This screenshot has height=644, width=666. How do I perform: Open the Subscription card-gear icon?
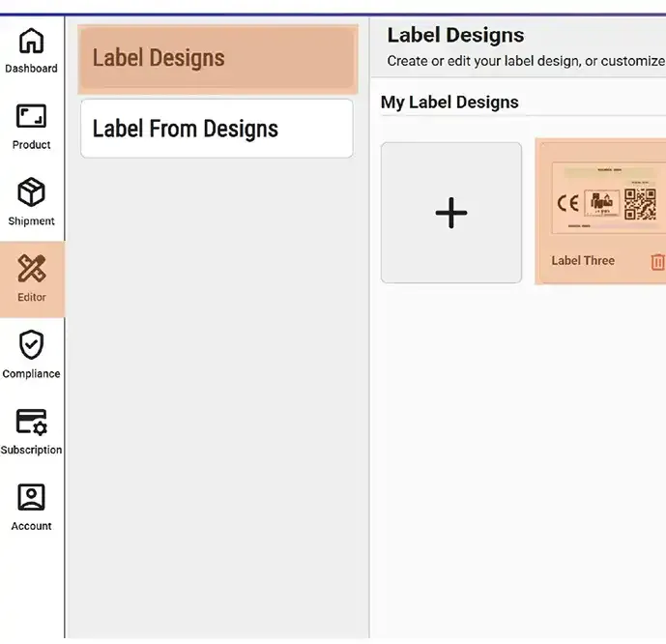tap(32, 422)
